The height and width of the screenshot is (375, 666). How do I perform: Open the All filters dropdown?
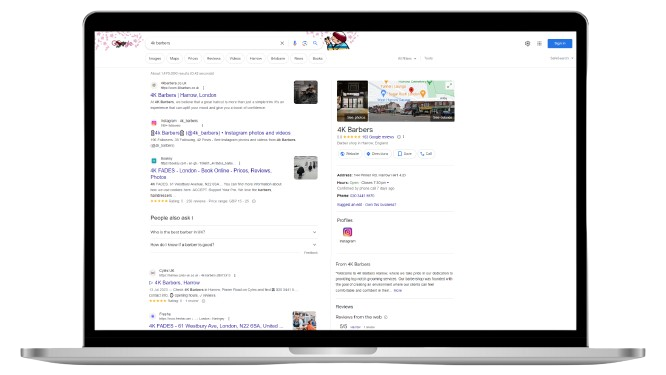pos(407,59)
